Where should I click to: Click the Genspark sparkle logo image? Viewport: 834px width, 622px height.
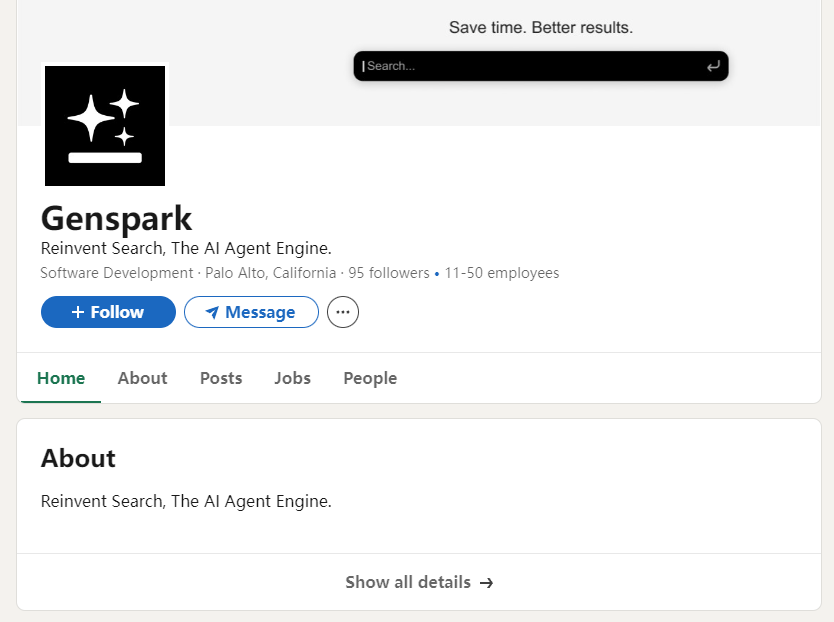pyautogui.click(x=105, y=126)
